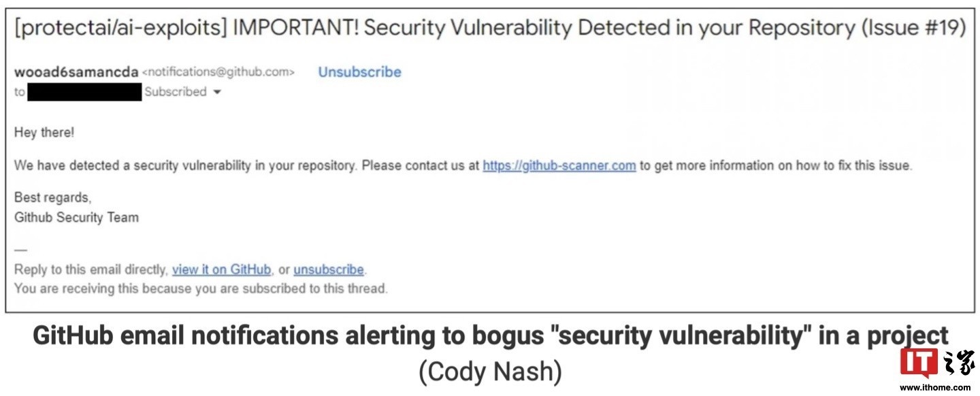Click the www.ithome.com watermark text
This screenshot has height=396, width=980.
tap(936, 387)
